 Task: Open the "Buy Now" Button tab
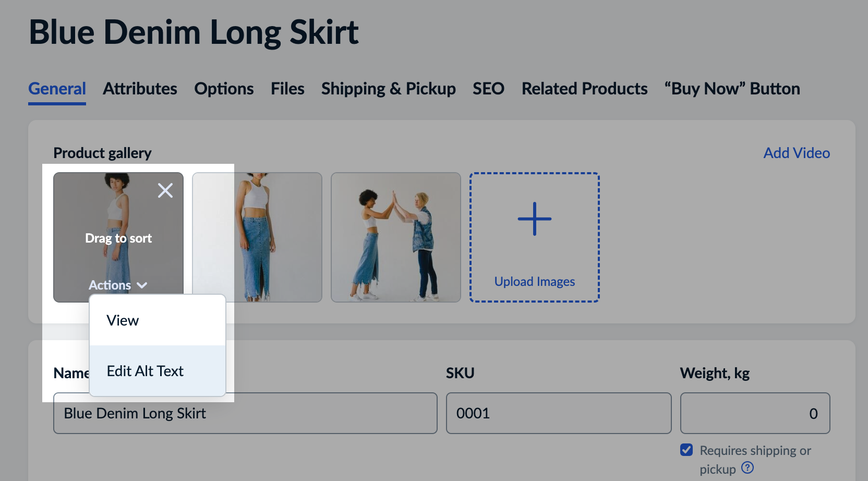[x=732, y=89]
